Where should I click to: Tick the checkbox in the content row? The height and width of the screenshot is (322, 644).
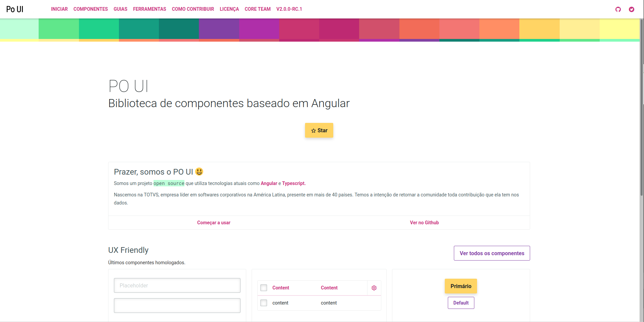[264, 303]
